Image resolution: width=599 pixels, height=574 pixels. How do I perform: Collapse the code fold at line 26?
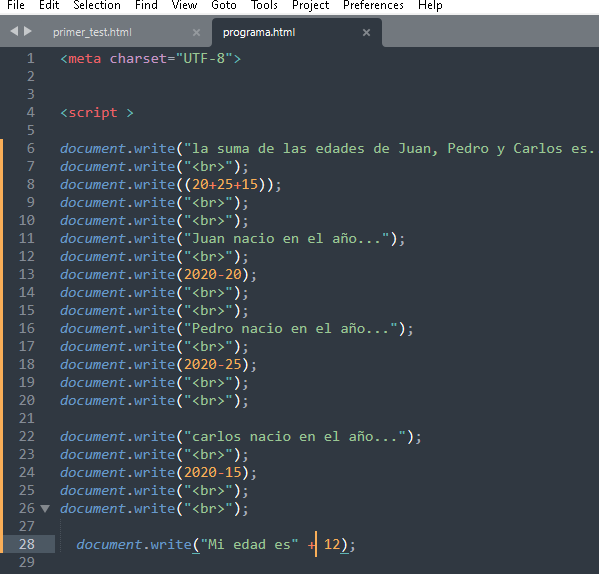click(45, 509)
